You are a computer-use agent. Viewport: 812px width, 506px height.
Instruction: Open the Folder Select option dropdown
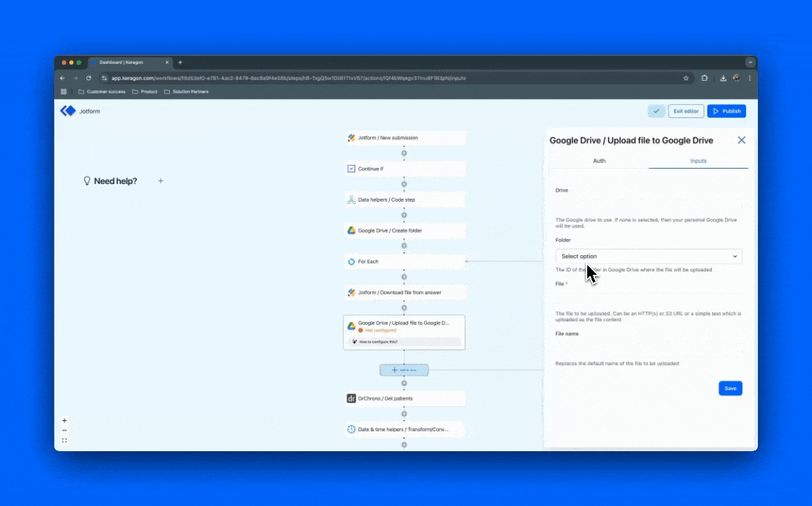648,257
